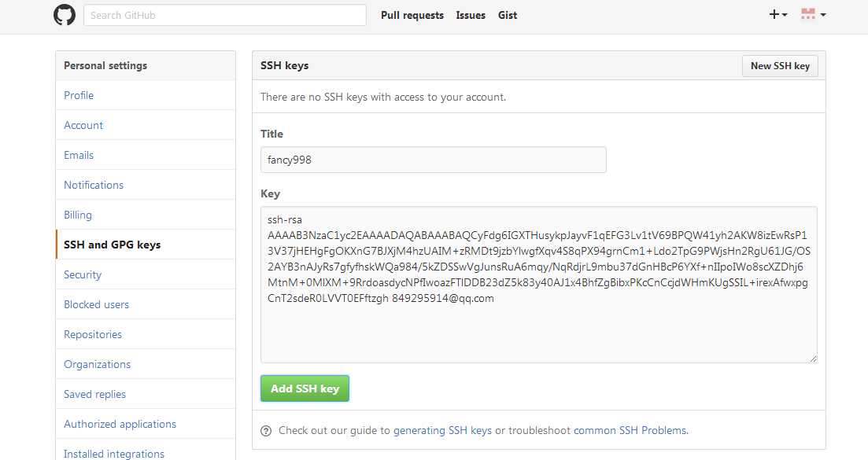Go to GitHub home via Octocat logo

[x=65, y=15]
